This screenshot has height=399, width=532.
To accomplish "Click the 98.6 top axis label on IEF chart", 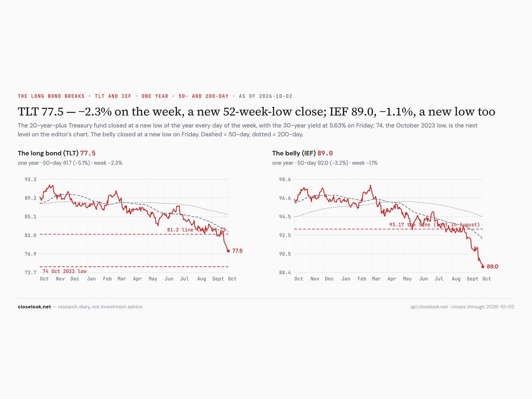I will coord(285,179).
